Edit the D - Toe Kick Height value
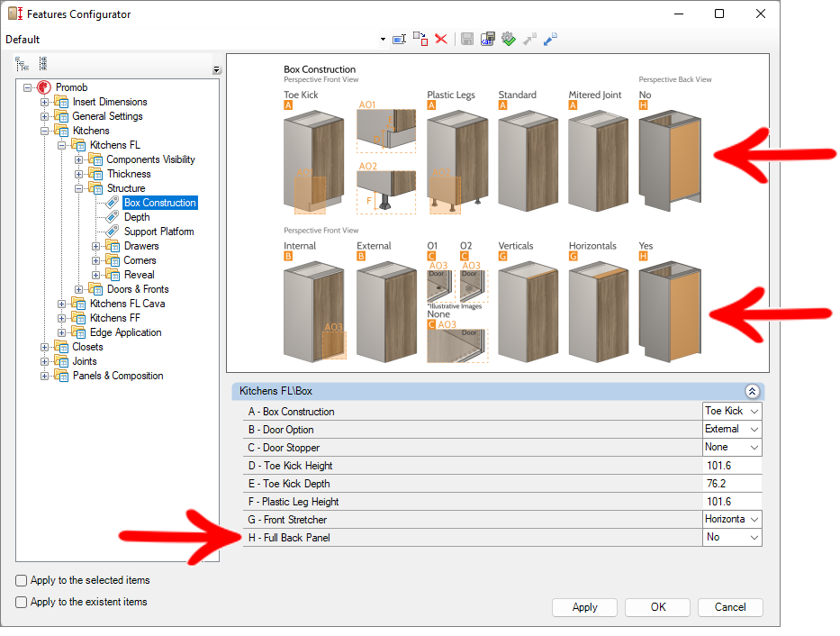840x636 pixels. click(732, 466)
